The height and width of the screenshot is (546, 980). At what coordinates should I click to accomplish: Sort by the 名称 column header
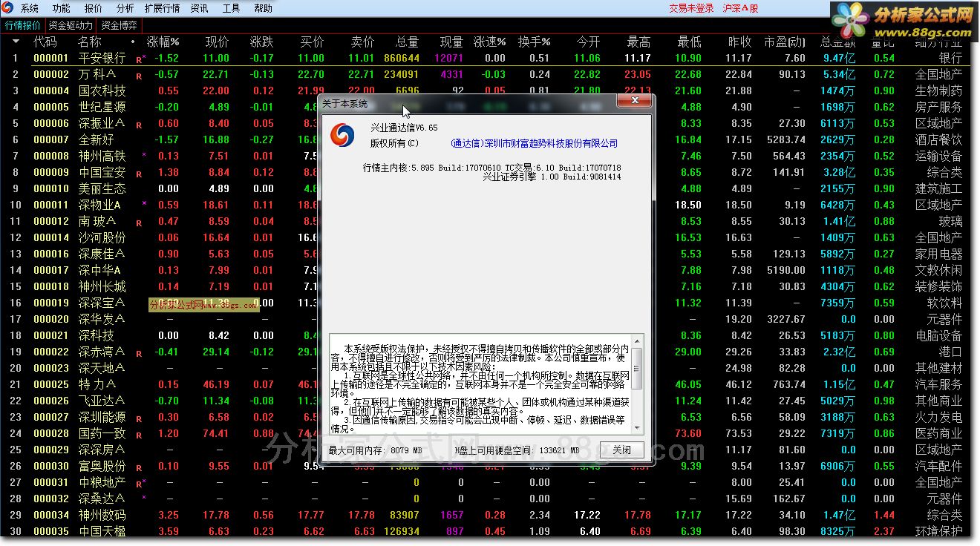point(90,42)
